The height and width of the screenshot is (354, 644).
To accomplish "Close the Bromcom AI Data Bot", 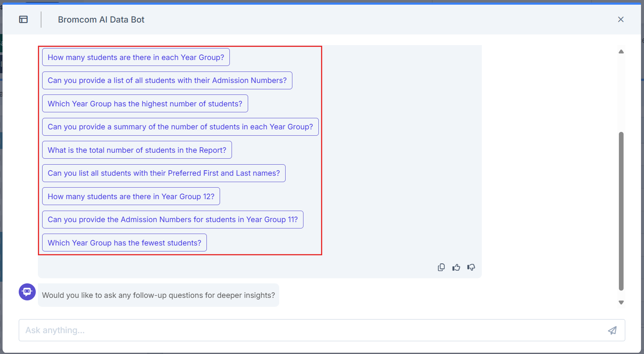I will [621, 19].
